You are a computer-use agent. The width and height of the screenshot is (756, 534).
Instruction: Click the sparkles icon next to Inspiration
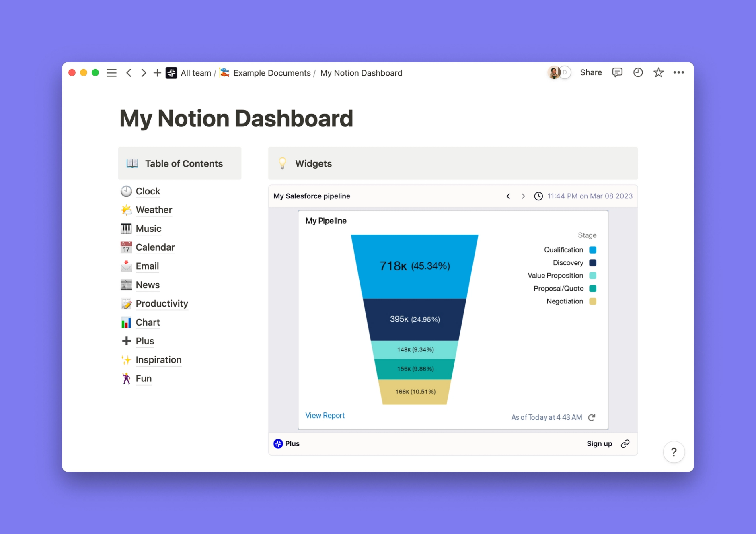point(126,360)
